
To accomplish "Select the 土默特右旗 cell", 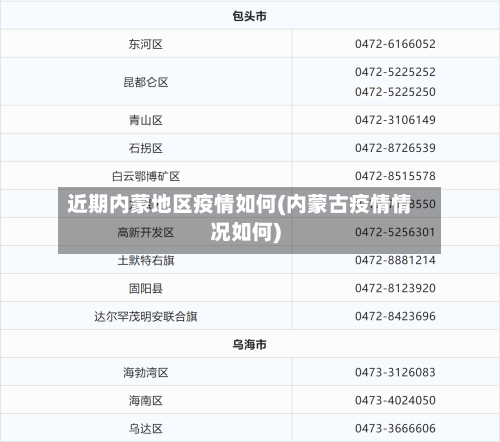I will pos(146,260).
